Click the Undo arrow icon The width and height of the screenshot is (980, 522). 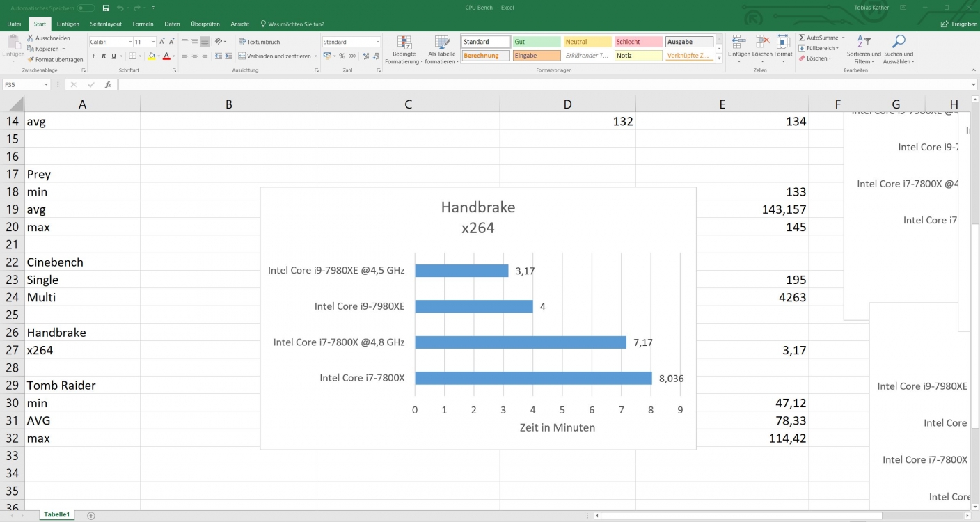pos(120,8)
